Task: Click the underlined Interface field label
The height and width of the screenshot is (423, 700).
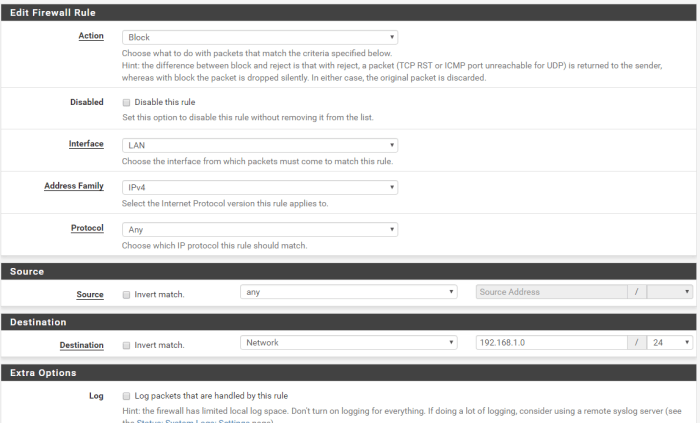Action: click(x=86, y=144)
